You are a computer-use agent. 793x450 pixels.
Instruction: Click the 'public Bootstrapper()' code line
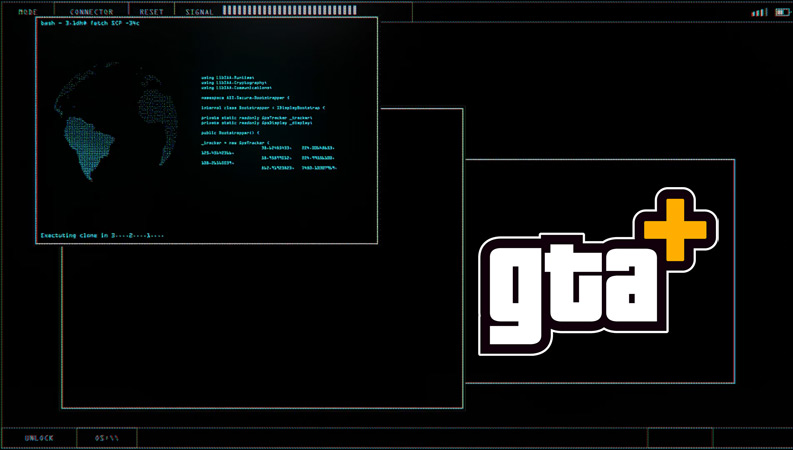coord(230,132)
